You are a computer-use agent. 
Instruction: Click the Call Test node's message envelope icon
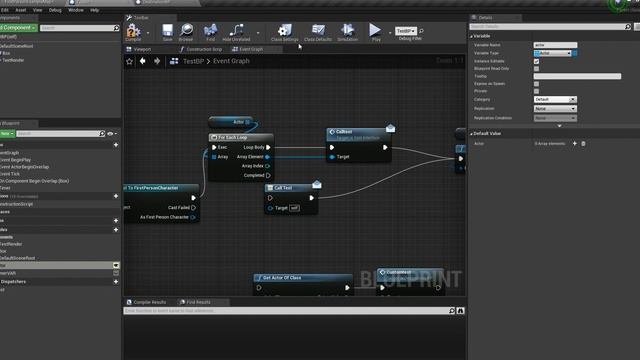tap(317, 185)
